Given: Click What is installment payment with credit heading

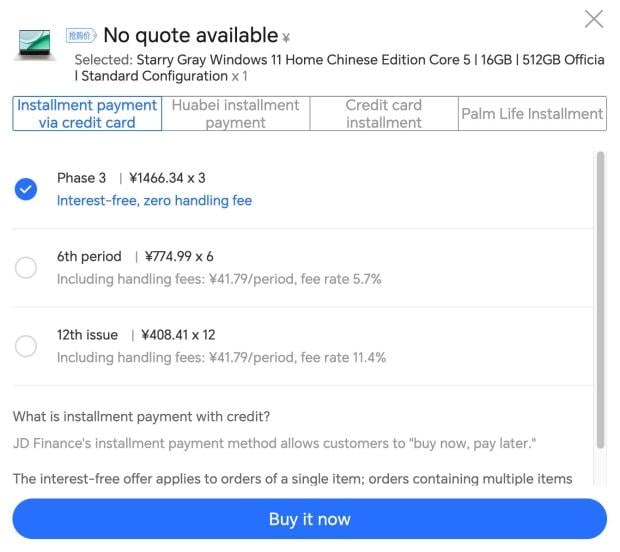Looking at the screenshot, I should point(141,416).
